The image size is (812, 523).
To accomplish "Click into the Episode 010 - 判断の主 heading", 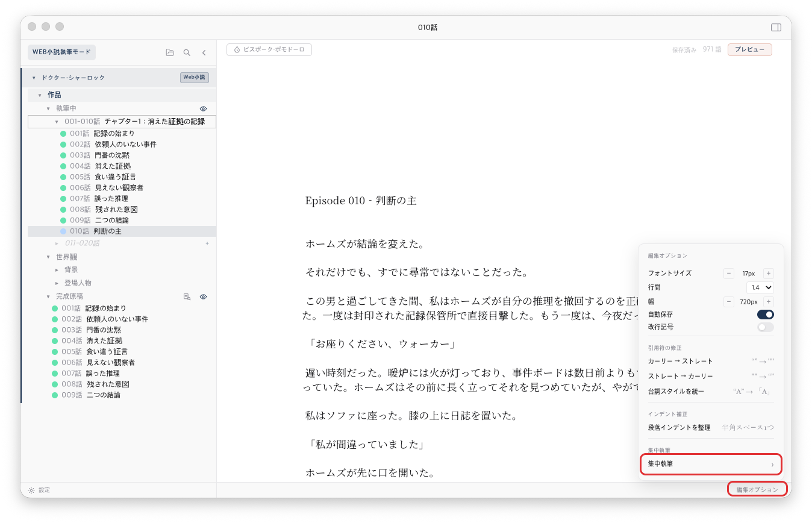I will [x=361, y=201].
